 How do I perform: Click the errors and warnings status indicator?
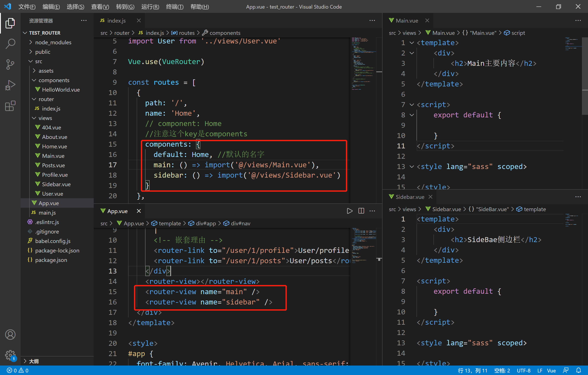tap(18, 370)
